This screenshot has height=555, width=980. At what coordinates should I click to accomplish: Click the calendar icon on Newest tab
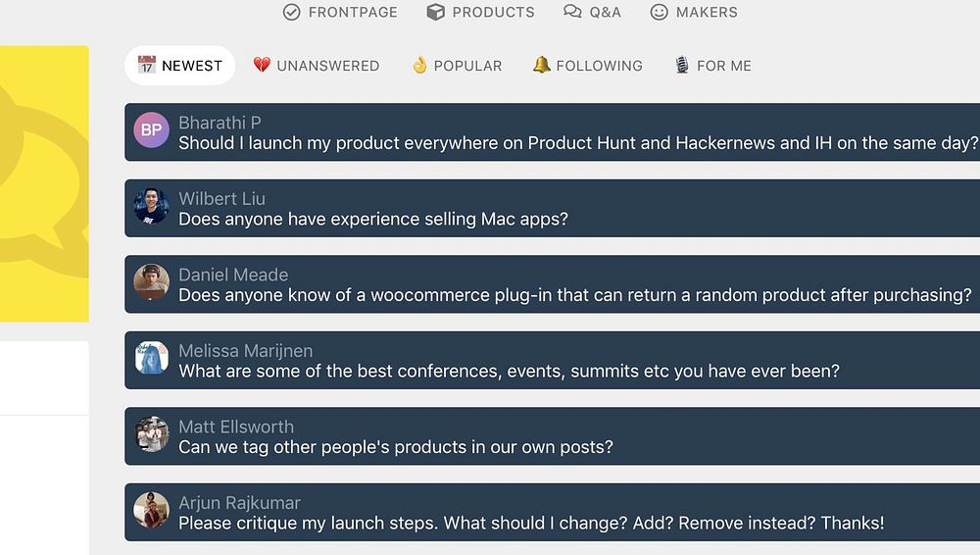coord(147,66)
